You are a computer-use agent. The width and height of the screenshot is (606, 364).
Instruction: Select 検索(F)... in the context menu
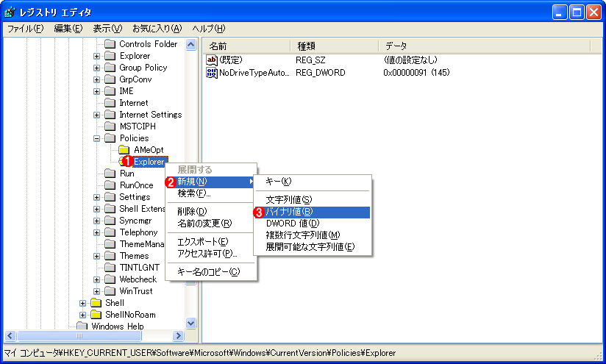pos(211,193)
